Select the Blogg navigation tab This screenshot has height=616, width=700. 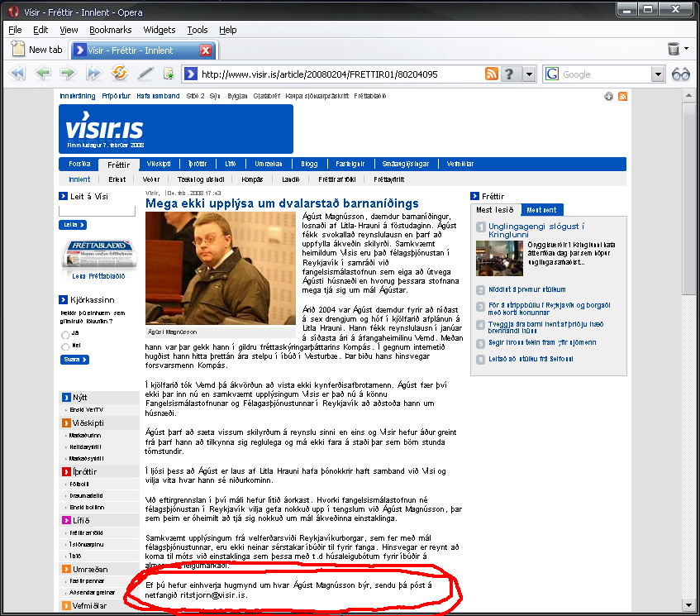coord(309,164)
